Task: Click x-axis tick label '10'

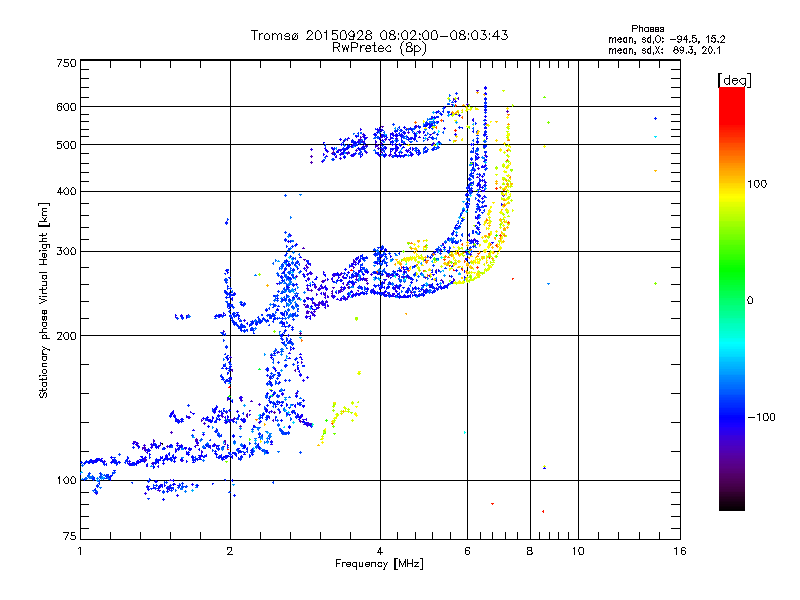Action: pos(578,551)
